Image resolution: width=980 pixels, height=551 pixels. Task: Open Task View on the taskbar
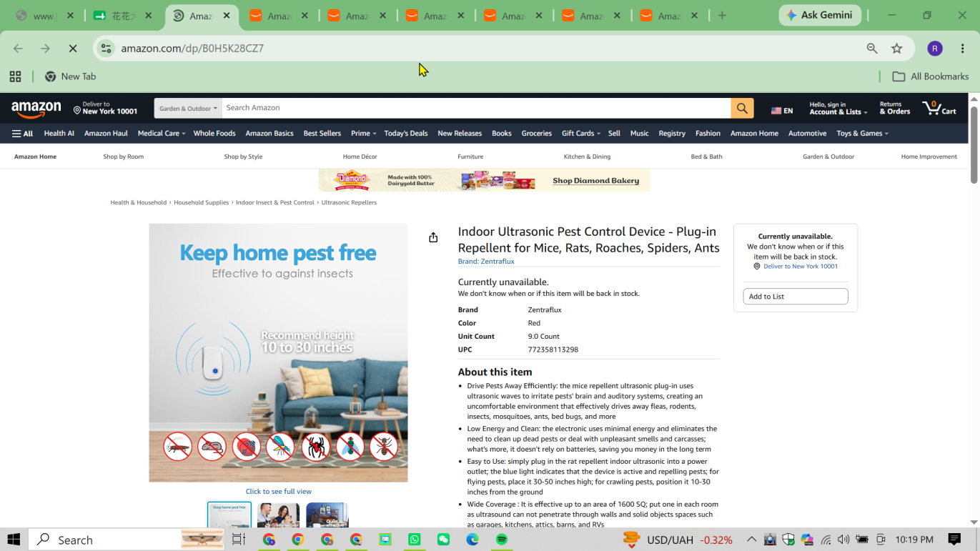[239, 540]
